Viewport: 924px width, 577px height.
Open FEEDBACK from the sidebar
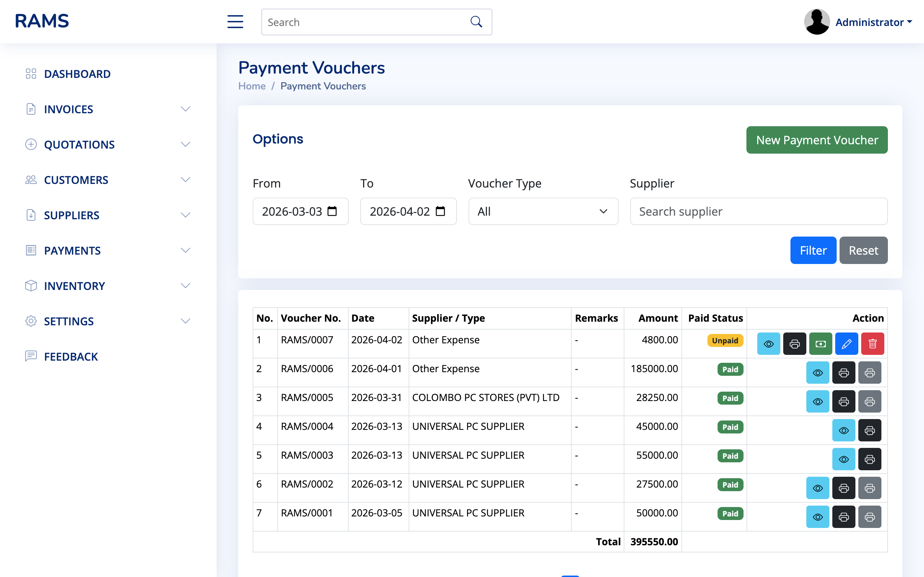click(71, 357)
